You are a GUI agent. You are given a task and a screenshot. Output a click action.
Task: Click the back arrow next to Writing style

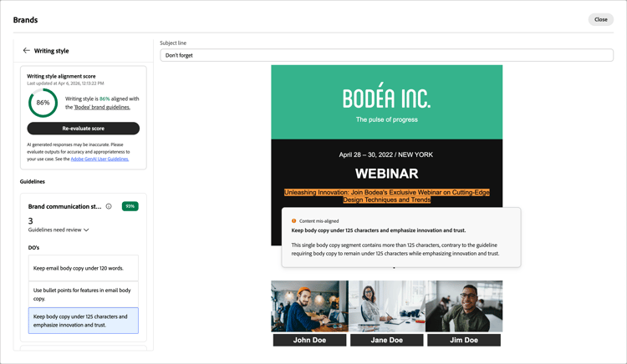coord(27,50)
